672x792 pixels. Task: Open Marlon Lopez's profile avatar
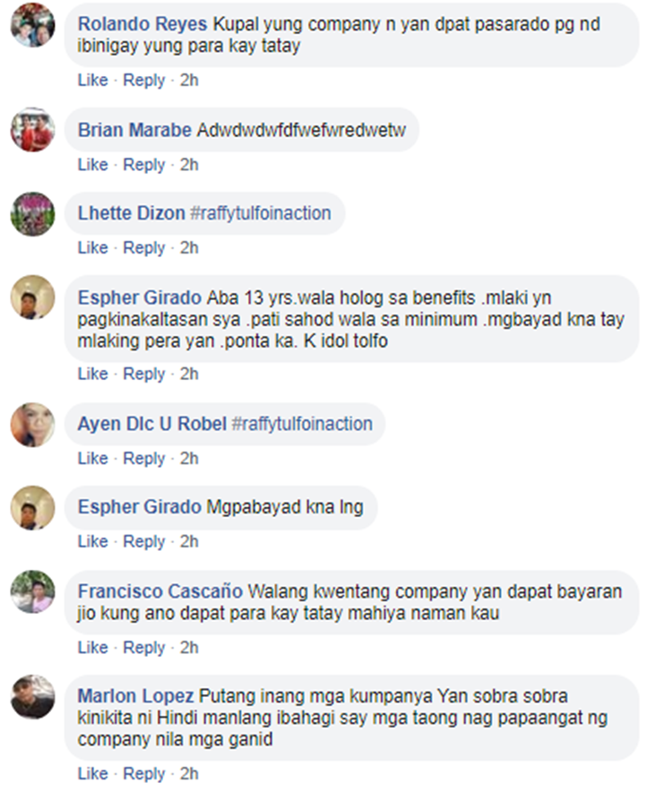click(x=33, y=696)
